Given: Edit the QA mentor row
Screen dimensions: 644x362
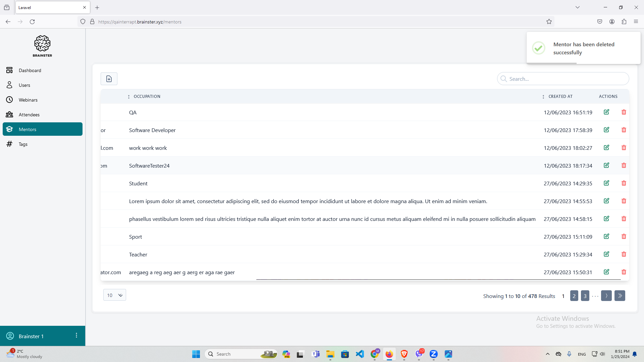Looking at the screenshot, I should 606,112.
